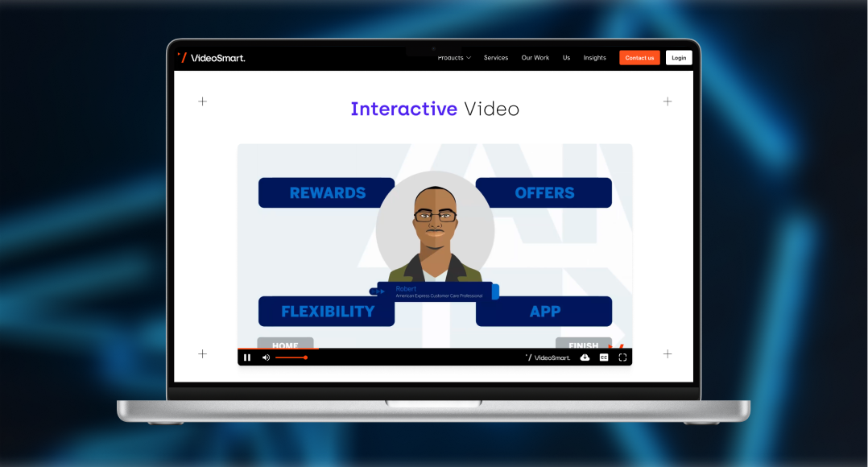
Task: Mute the video using the speaker icon
Action: click(266, 357)
